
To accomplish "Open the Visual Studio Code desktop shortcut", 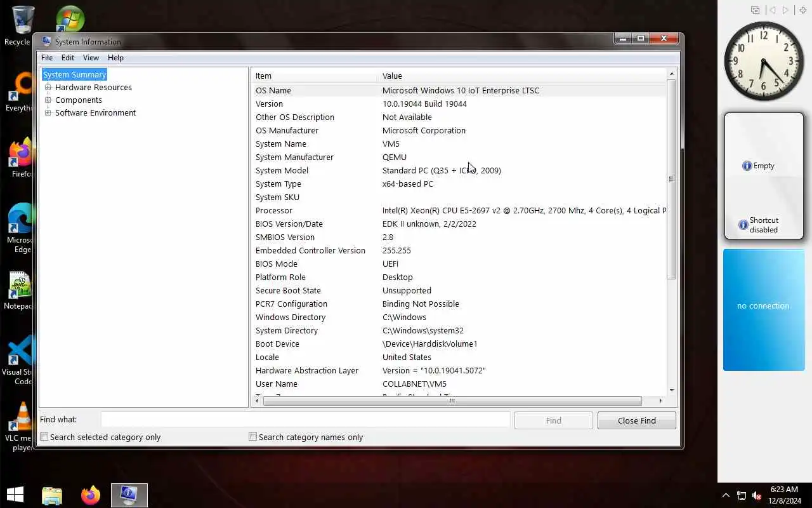I will point(18,360).
